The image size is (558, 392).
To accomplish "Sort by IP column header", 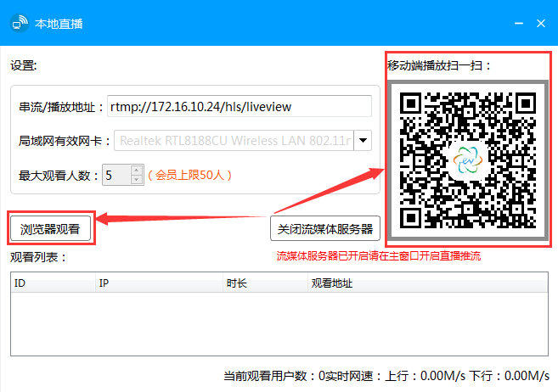I will tap(159, 283).
